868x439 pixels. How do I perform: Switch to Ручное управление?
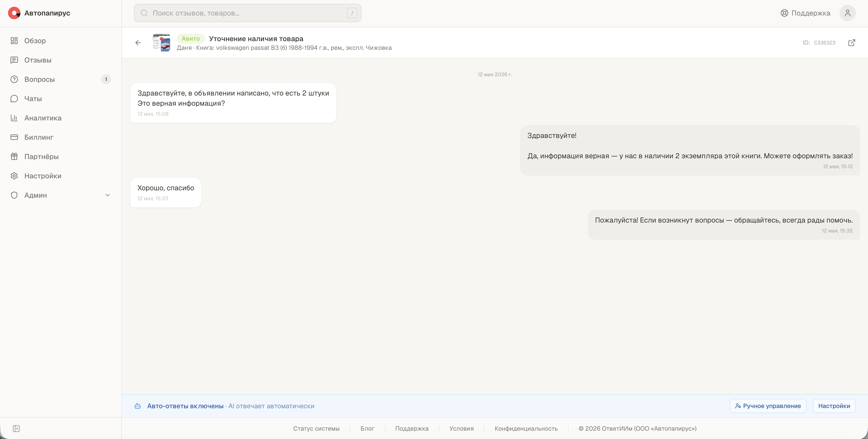tap(768, 406)
